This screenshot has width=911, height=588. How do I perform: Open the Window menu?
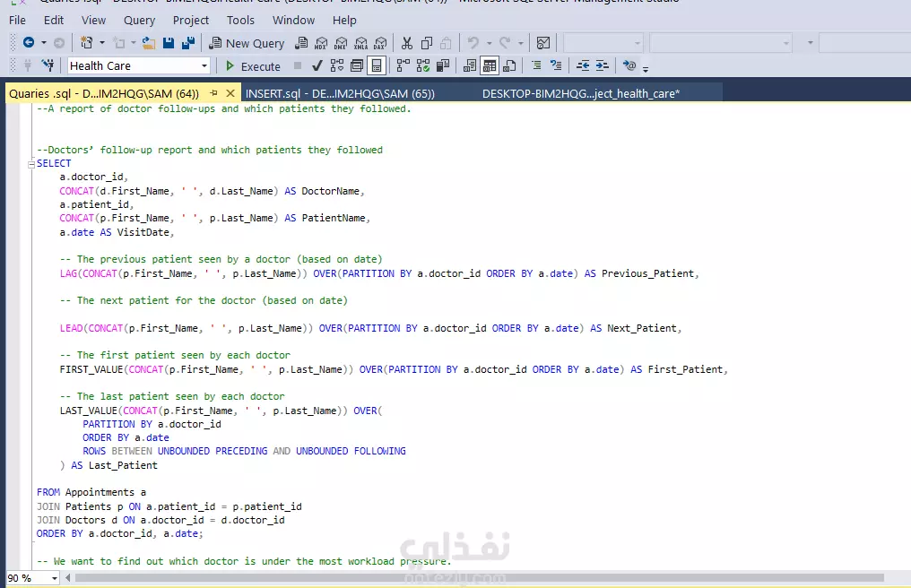(293, 20)
